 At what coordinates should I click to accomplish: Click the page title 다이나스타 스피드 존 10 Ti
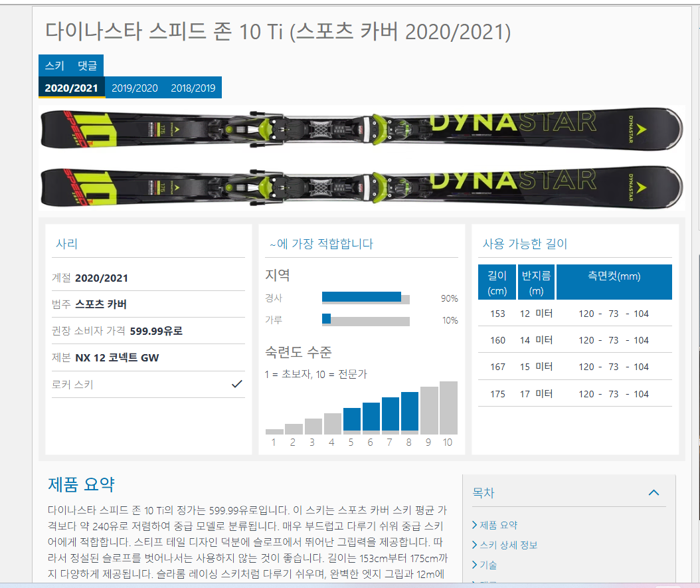(x=278, y=32)
